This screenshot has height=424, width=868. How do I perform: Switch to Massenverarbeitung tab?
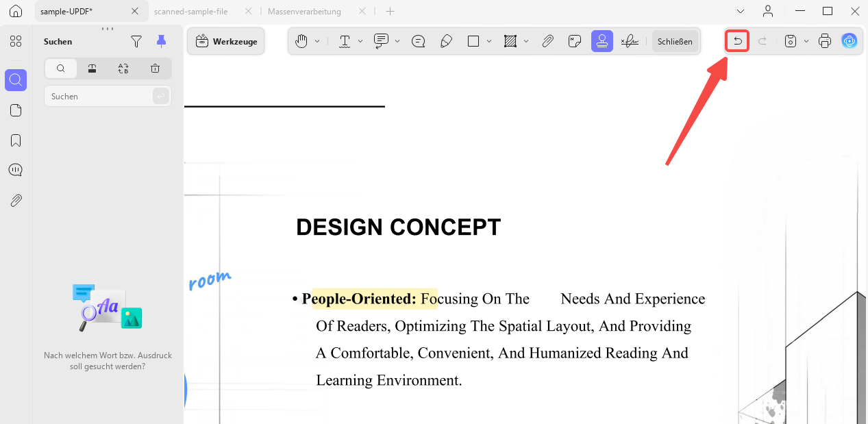coord(304,12)
